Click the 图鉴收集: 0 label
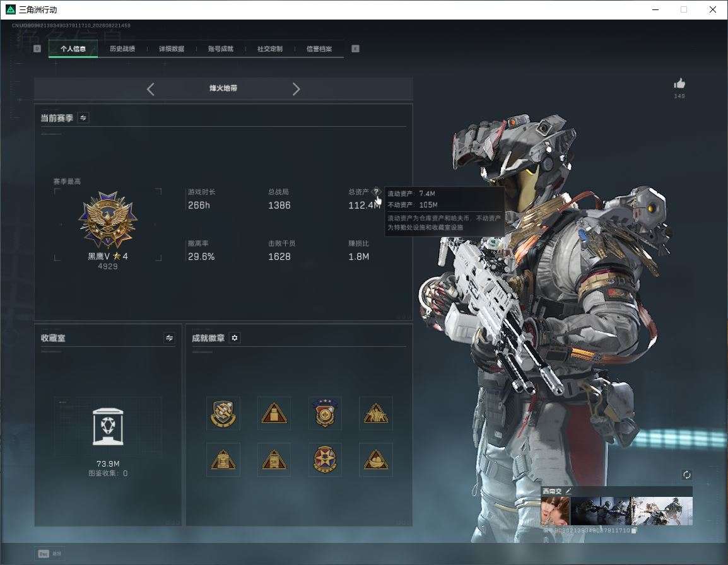Image resolution: width=728 pixels, height=565 pixels. pyautogui.click(x=108, y=473)
